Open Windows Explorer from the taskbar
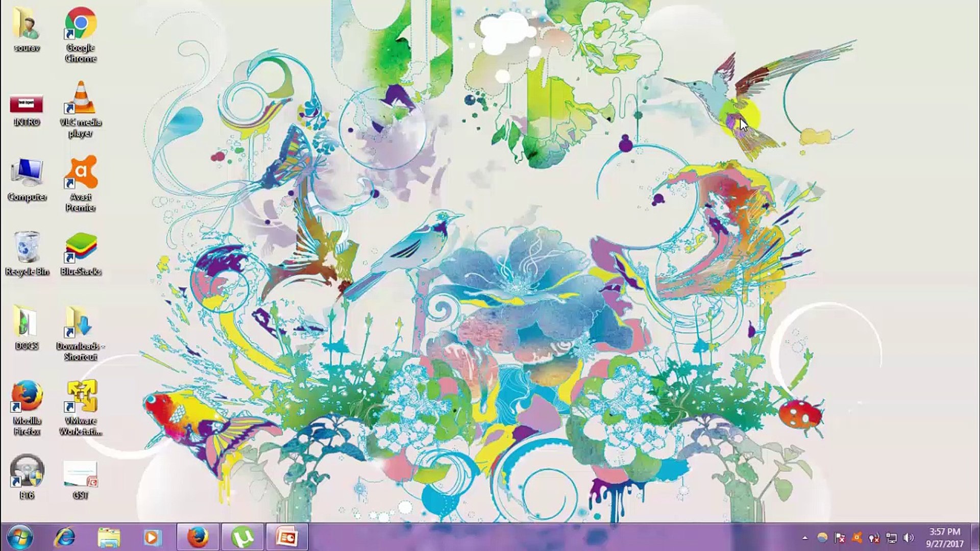The width and height of the screenshot is (980, 551). pos(109,537)
